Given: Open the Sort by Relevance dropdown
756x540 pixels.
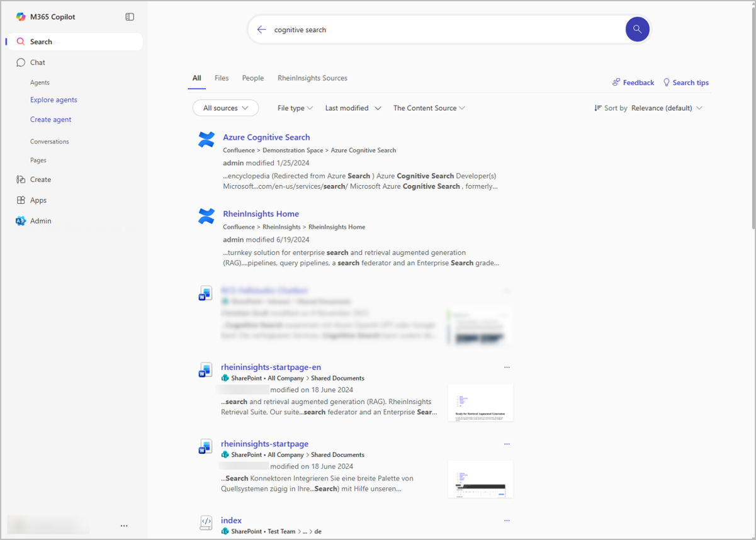Looking at the screenshot, I should pyautogui.click(x=667, y=108).
